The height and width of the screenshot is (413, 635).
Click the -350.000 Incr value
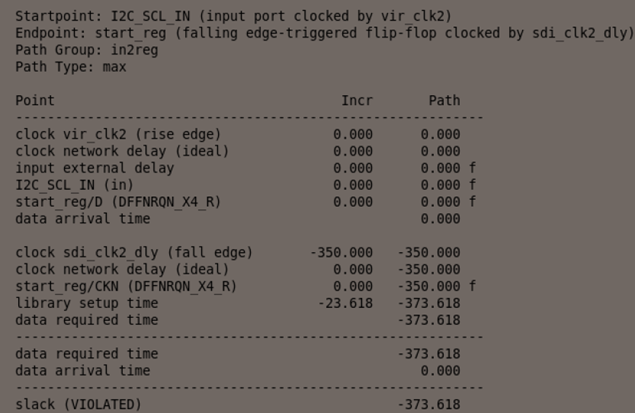pos(341,252)
